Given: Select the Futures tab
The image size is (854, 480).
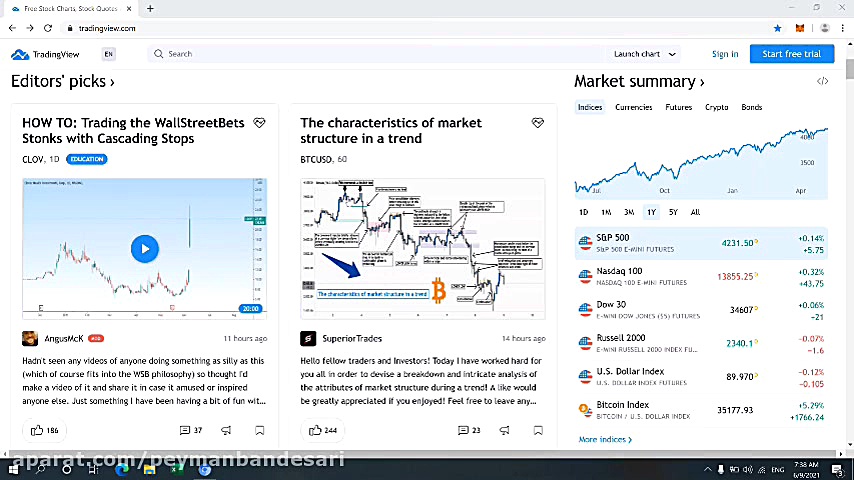Looking at the screenshot, I should 679,107.
